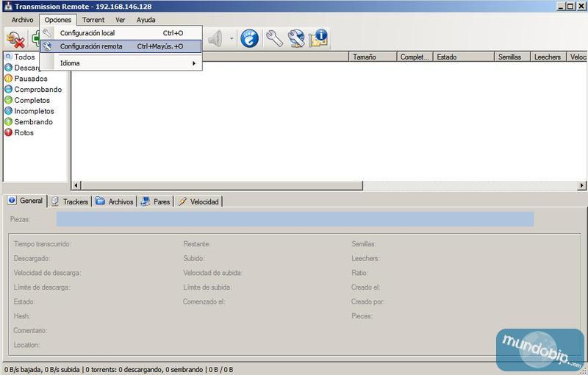Select the Pausados filter
588x375 pixels.
31,79
